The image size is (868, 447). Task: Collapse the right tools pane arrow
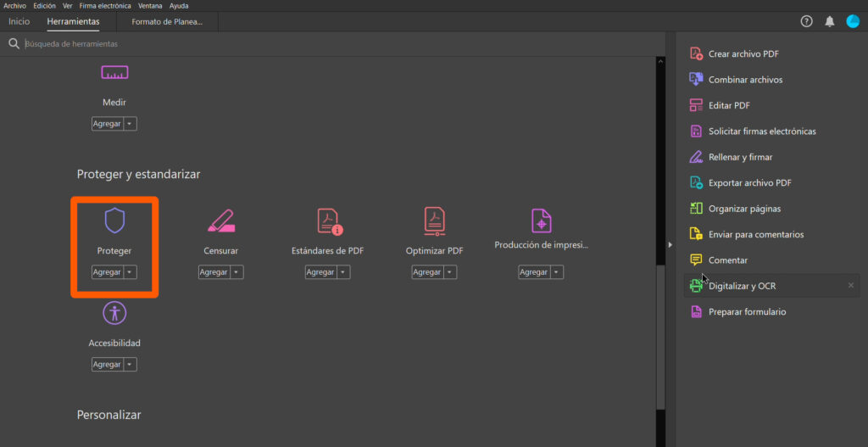point(670,244)
